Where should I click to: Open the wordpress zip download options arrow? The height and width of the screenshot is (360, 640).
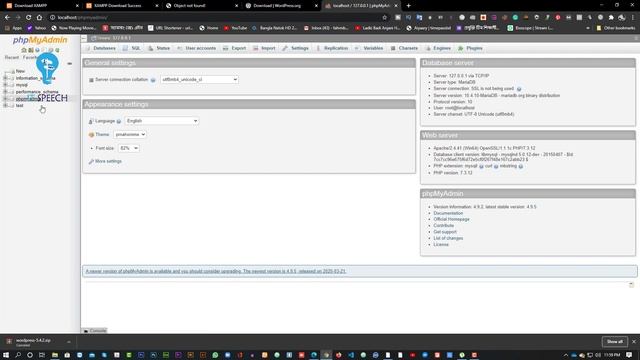point(69,342)
